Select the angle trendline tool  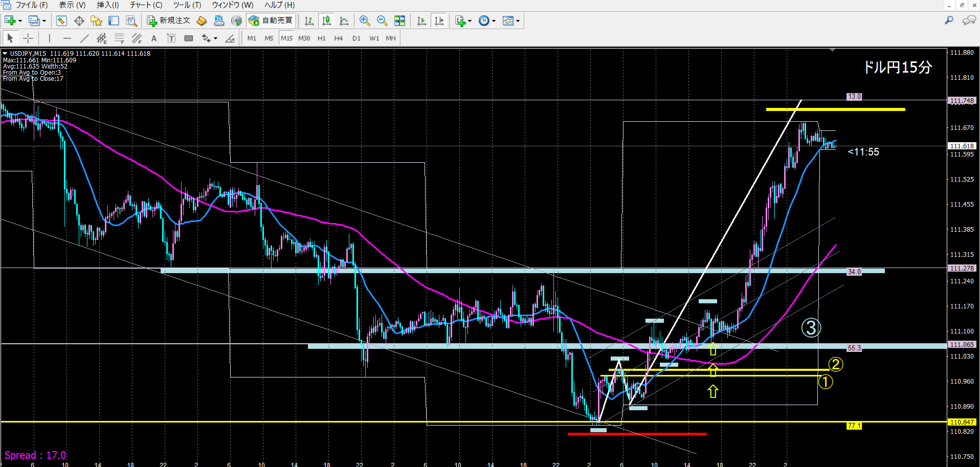[230, 38]
